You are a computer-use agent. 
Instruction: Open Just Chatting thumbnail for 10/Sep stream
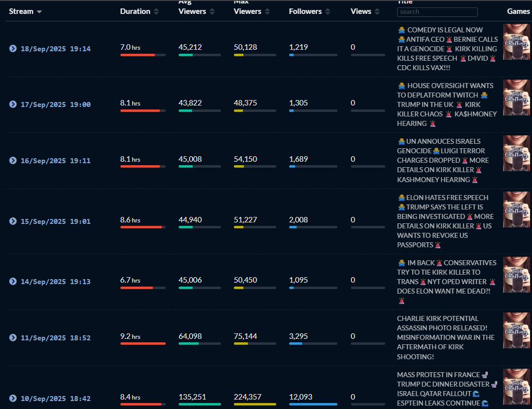click(x=517, y=387)
